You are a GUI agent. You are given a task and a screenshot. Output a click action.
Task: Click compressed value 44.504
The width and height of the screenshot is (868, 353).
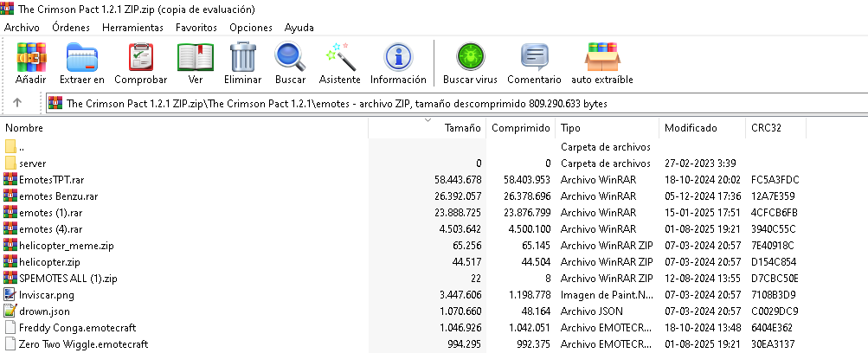tap(536, 261)
